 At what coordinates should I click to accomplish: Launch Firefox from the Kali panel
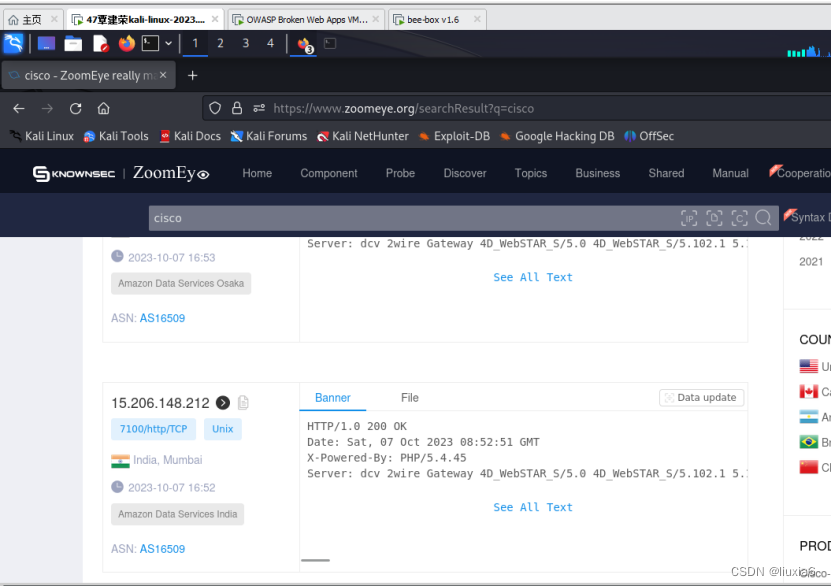click(127, 43)
